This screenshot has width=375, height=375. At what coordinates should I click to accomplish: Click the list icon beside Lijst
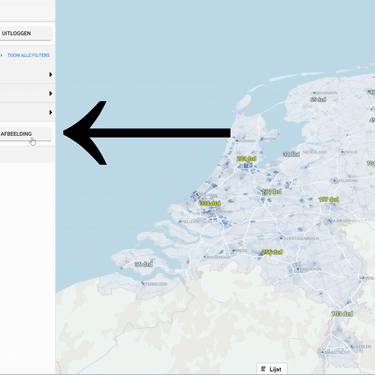[x=264, y=369]
